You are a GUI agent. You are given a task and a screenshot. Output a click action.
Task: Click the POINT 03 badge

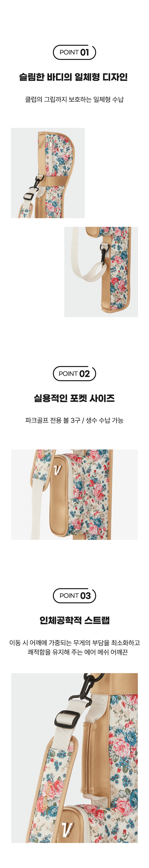74,595
